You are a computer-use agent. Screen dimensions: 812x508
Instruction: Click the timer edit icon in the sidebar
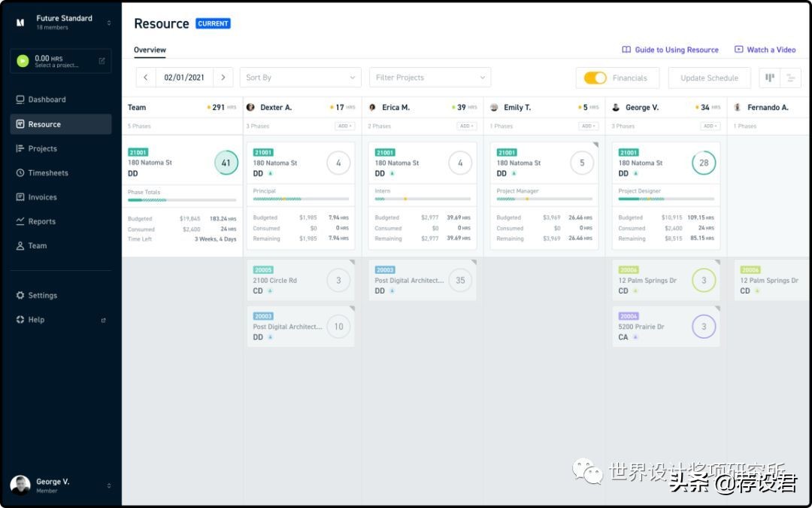102,61
